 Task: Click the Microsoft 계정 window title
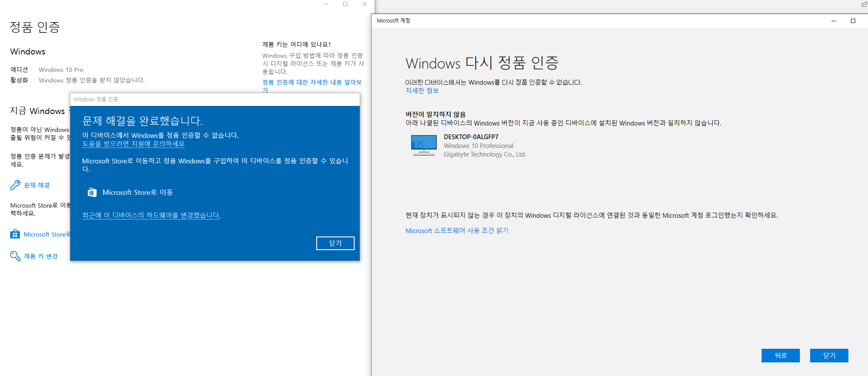393,20
